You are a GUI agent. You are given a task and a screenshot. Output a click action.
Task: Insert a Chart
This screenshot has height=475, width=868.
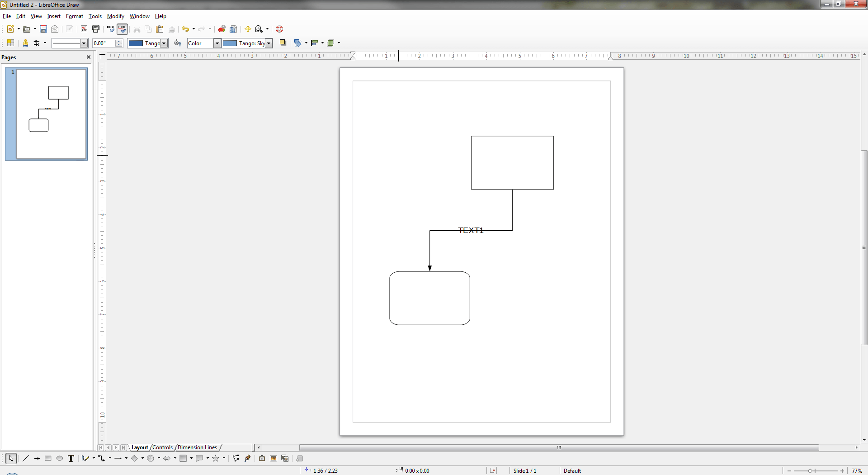[222, 29]
